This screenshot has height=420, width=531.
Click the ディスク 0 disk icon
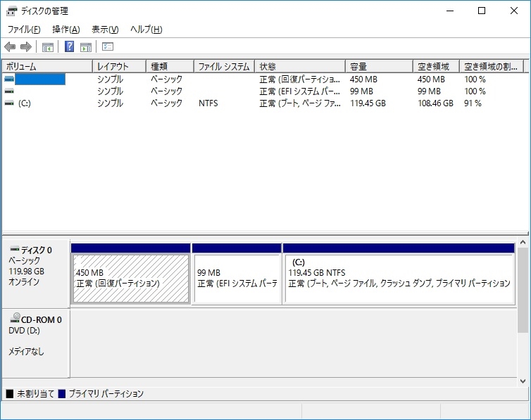point(15,250)
